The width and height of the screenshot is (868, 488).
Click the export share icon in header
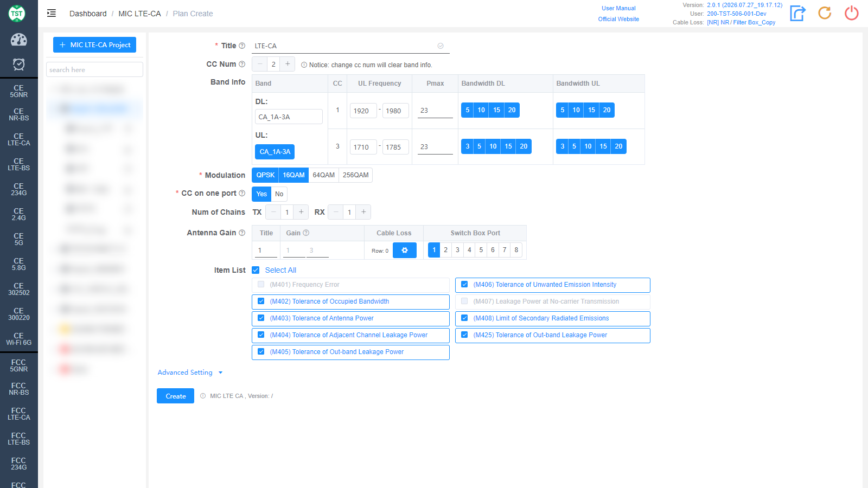pos(797,13)
